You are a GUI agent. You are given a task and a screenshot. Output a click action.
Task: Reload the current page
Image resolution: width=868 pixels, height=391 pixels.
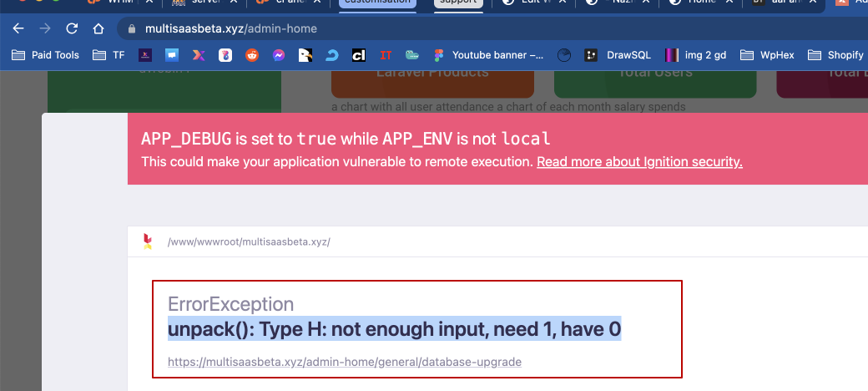pyautogui.click(x=72, y=28)
